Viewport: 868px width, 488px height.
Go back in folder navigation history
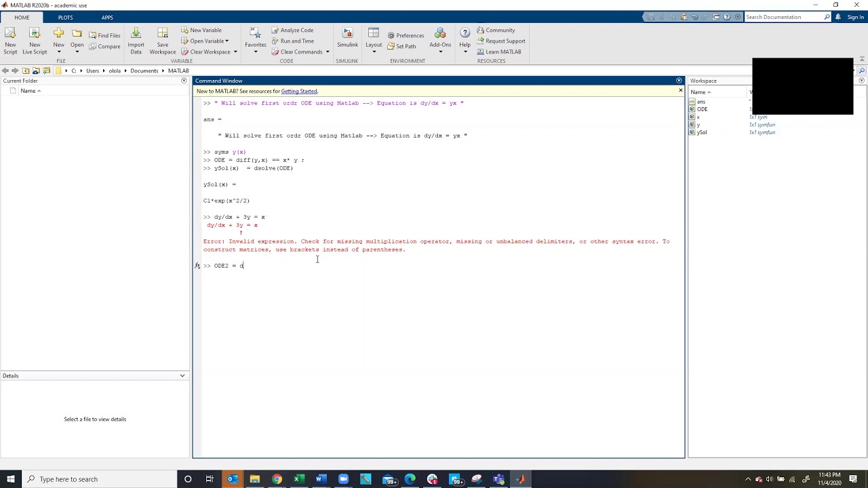point(5,70)
